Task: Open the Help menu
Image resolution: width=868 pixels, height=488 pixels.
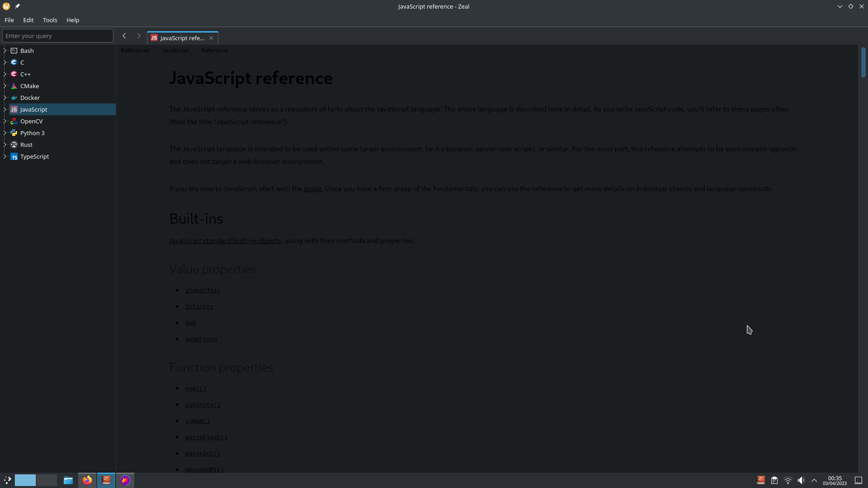Action: point(73,20)
